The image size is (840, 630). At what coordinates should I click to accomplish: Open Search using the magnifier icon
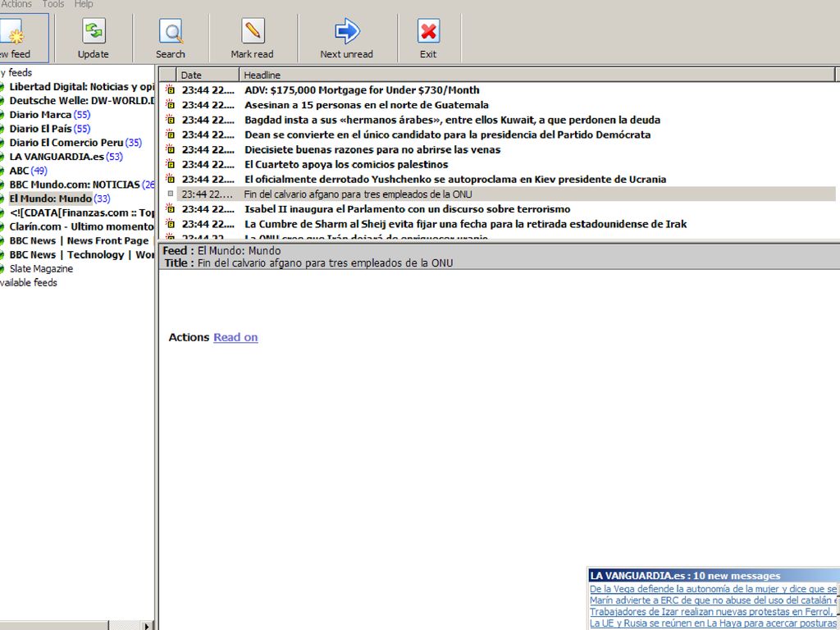click(x=171, y=30)
